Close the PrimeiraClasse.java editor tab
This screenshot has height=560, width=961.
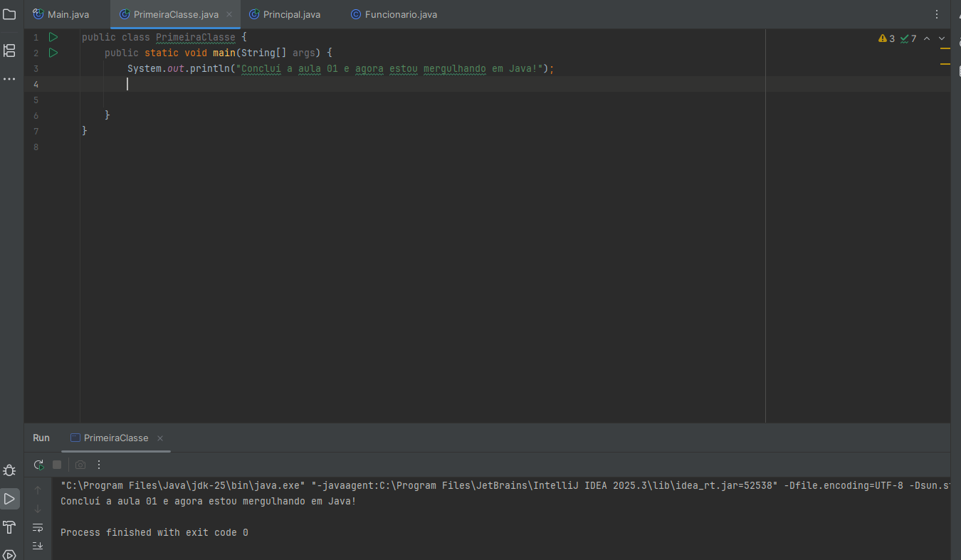coord(229,14)
